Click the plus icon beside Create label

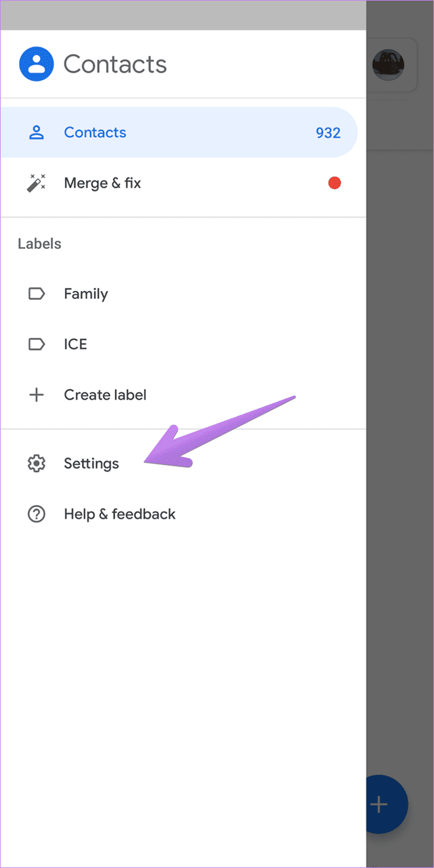pos(37,395)
